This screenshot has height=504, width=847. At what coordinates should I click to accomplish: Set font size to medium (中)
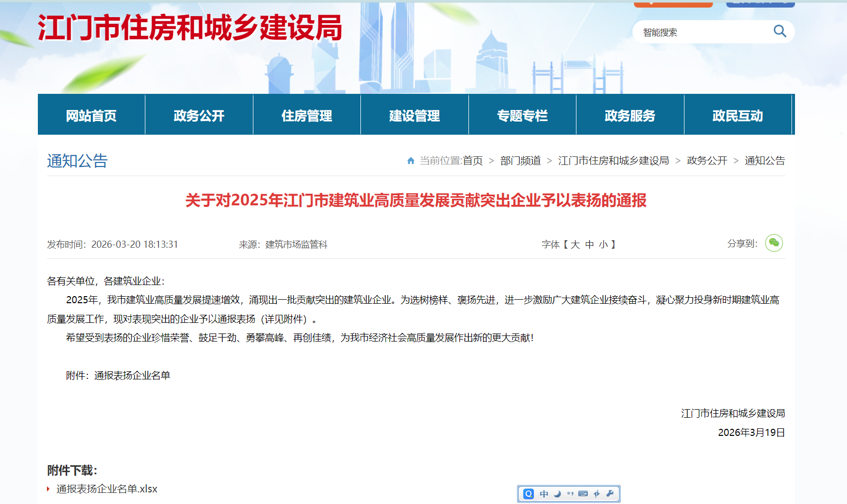click(589, 245)
